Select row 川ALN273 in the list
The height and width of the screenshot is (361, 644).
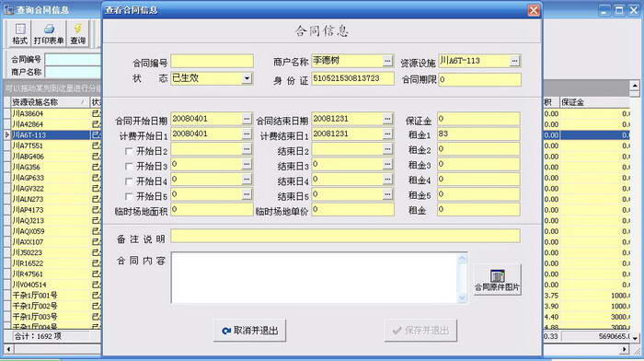coord(50,199)
